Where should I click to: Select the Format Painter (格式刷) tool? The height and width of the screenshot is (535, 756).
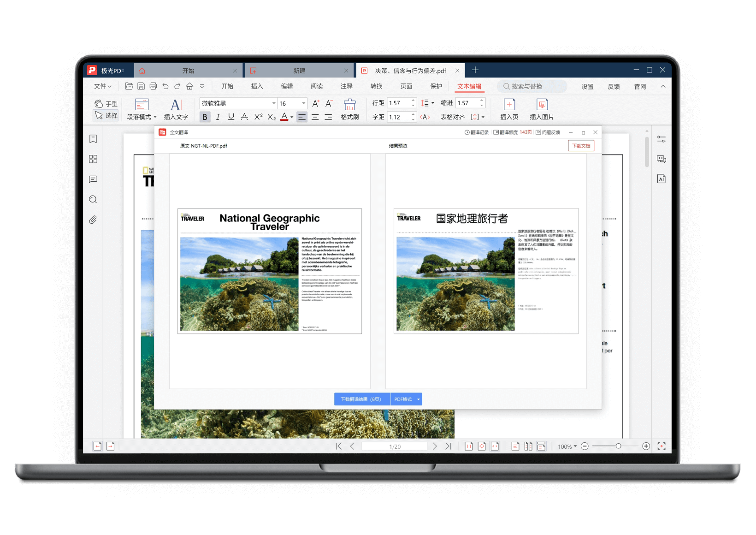(x=350, y=109)
